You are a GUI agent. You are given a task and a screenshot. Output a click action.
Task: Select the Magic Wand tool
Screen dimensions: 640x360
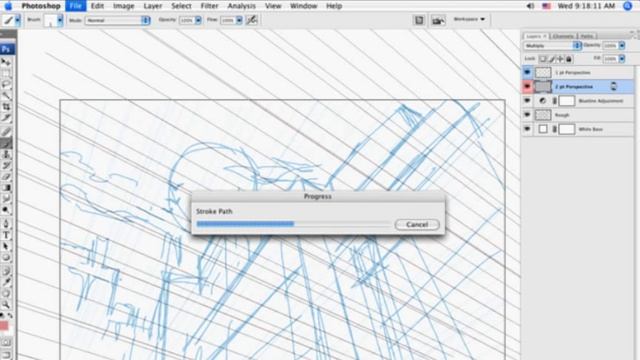6,96
